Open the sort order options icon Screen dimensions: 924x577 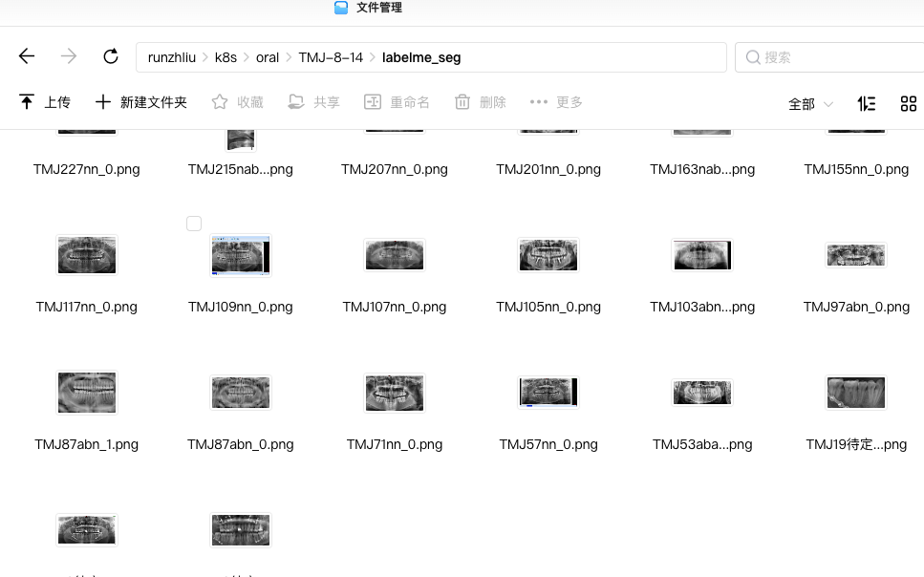pyautogui.click(x=867, y=104)
